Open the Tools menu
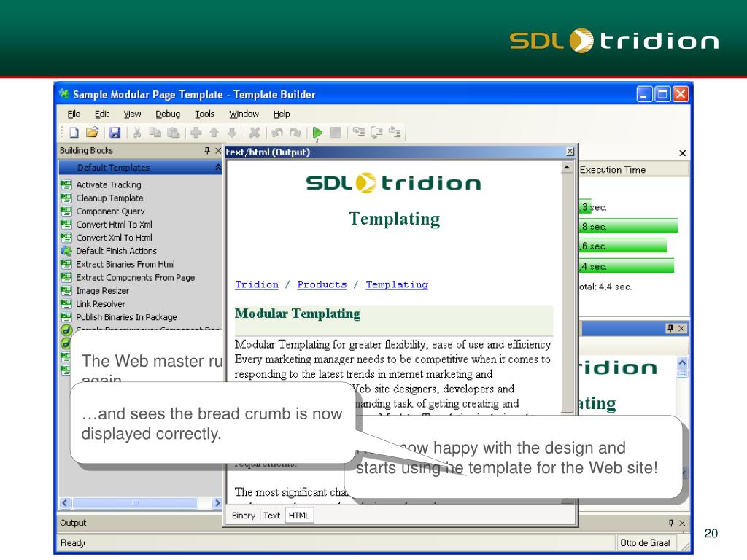Viewport: 747px width, 560px height. click(x=204, y=114)
